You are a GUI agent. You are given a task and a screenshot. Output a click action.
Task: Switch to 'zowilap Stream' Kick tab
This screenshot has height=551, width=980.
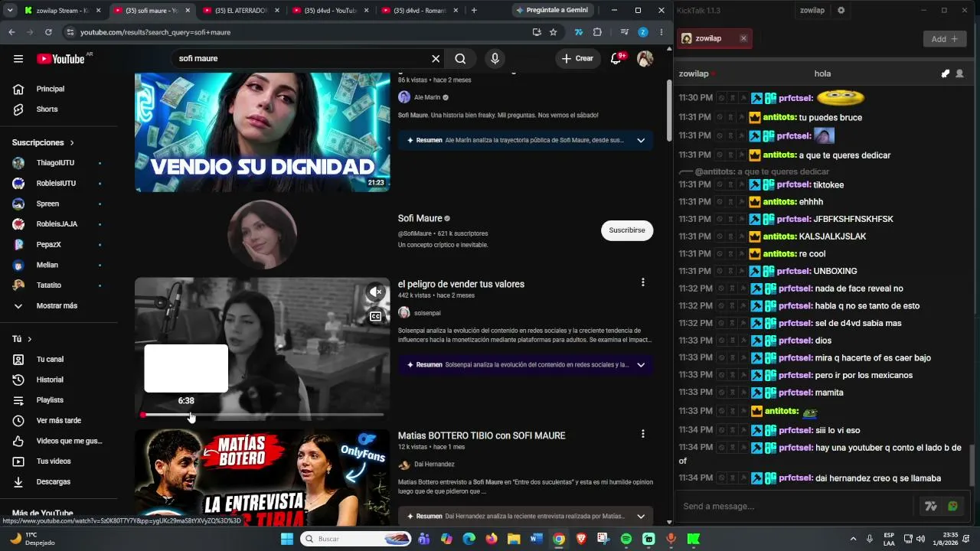point(62,10)
